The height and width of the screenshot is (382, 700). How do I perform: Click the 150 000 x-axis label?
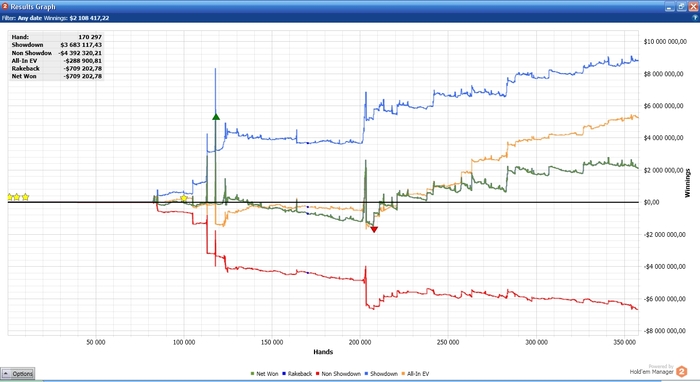[x=272, y=342]
